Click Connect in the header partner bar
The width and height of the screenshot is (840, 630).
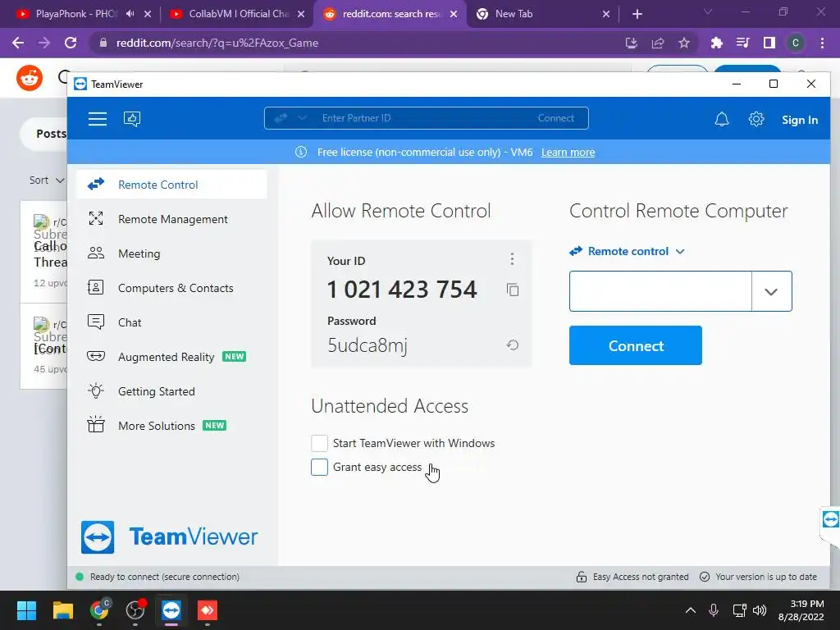[x=555, y=118]
